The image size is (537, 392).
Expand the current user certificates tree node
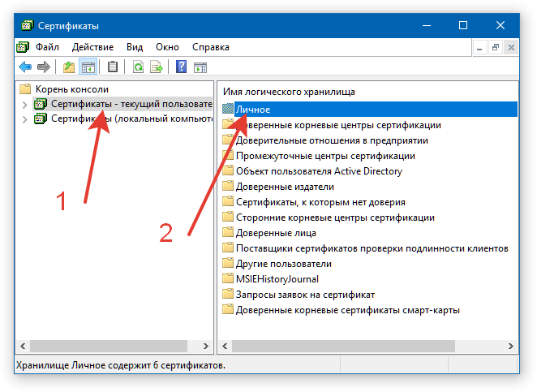pos(24,105)
